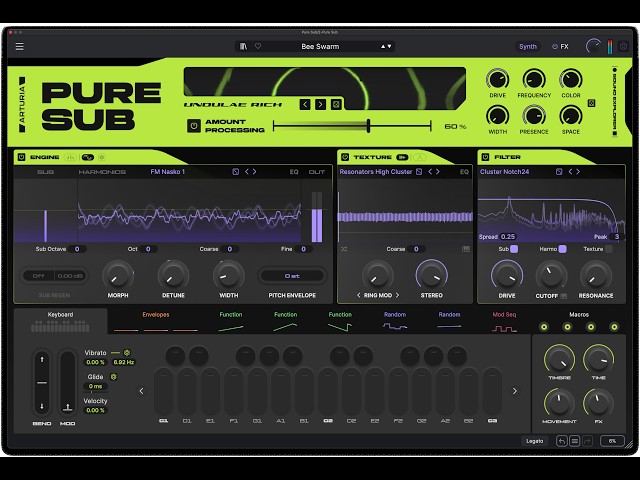Click the small icon next to Cutoff

[563, 296]
